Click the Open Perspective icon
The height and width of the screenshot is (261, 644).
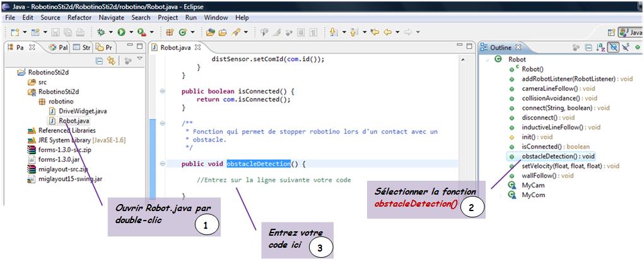[x=611, y=32]
